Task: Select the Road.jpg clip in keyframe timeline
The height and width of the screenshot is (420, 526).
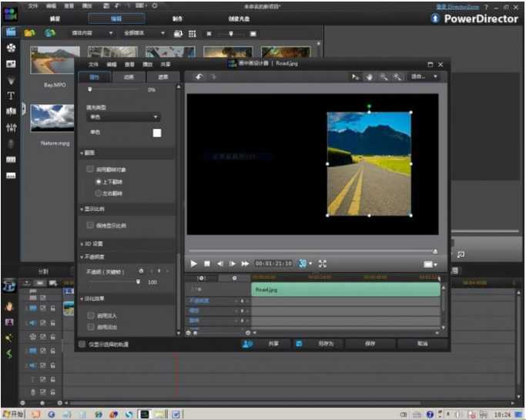Action: pyautogui.click(x=345, y=289)
